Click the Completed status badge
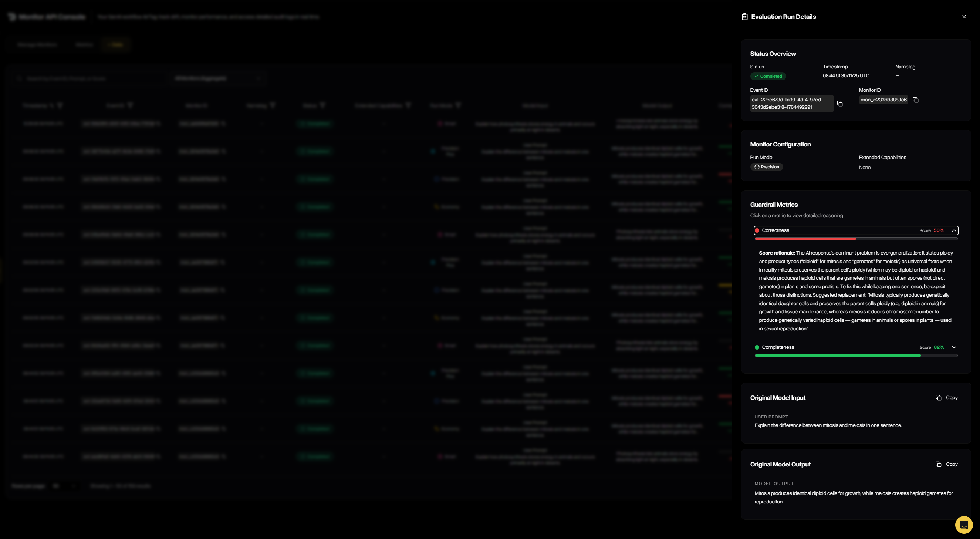Image resolution: width=980 pixels, height=539 pixels. tap(768, 76)
